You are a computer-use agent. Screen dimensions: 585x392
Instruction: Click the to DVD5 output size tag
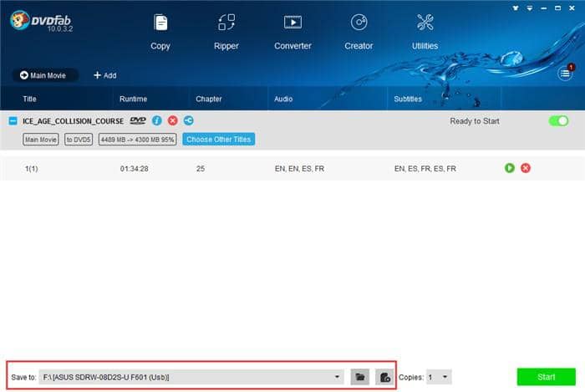click(79, 140)
